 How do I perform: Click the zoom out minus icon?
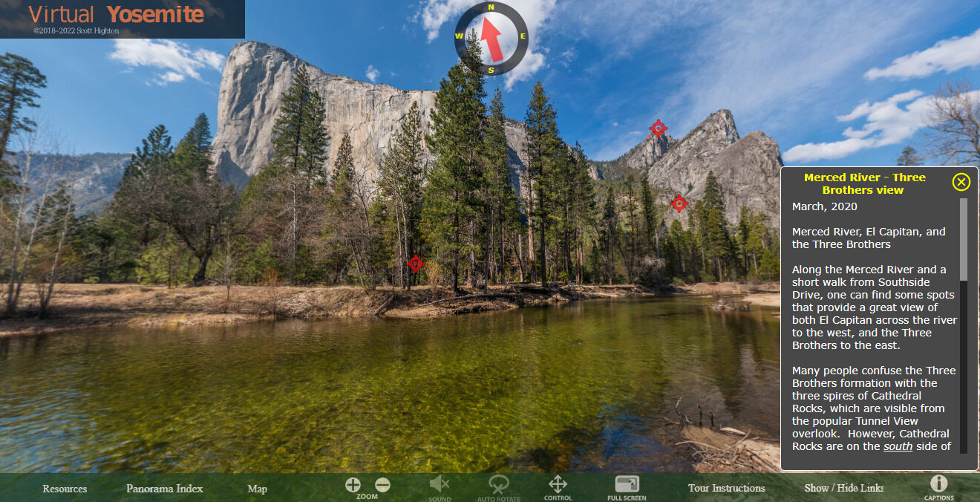382,485
